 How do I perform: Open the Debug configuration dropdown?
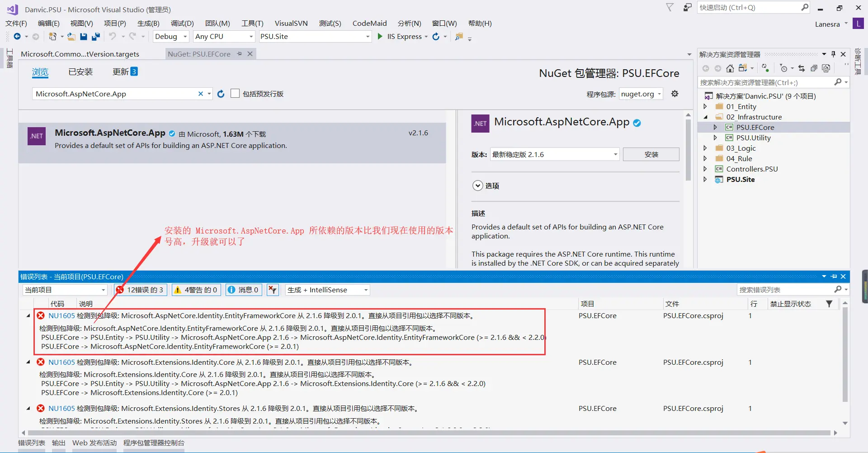(x=170, y=36)
